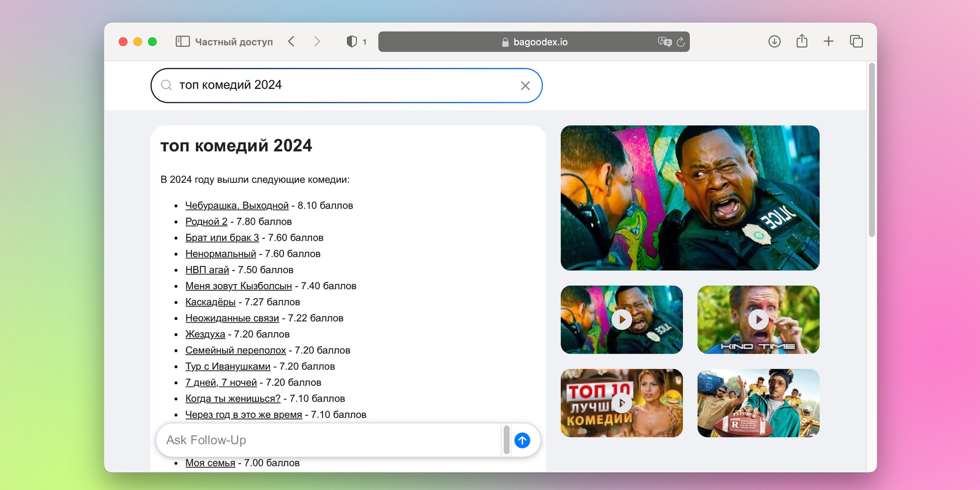Click the back navigation arrow

click(x=292, y=42)
